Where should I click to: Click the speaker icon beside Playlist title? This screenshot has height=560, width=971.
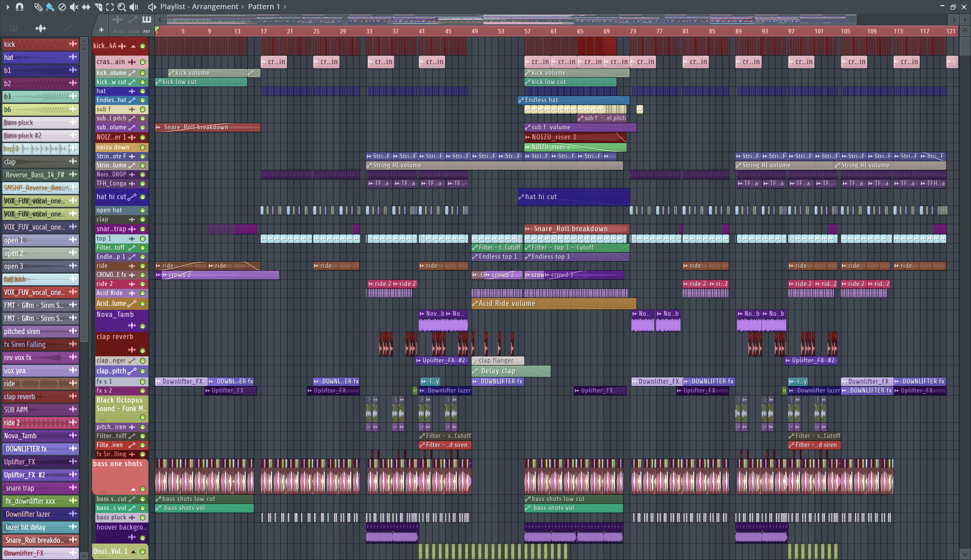tap(152, 7)
